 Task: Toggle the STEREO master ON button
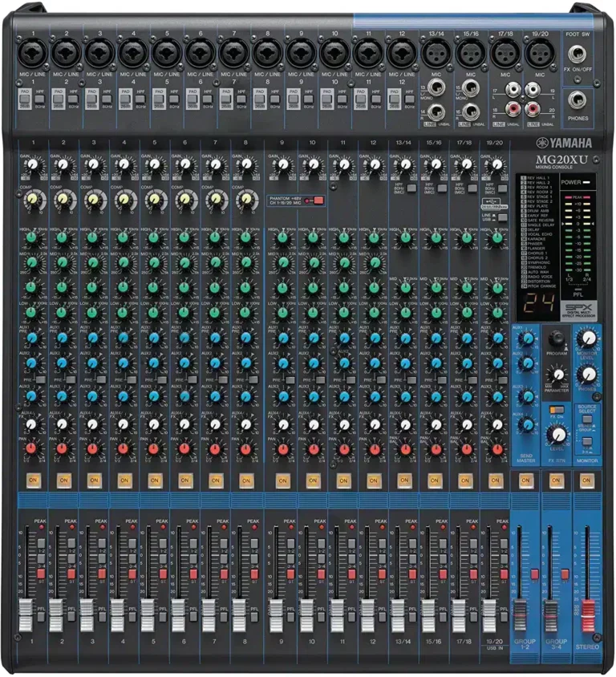click(x=586, y=480)
